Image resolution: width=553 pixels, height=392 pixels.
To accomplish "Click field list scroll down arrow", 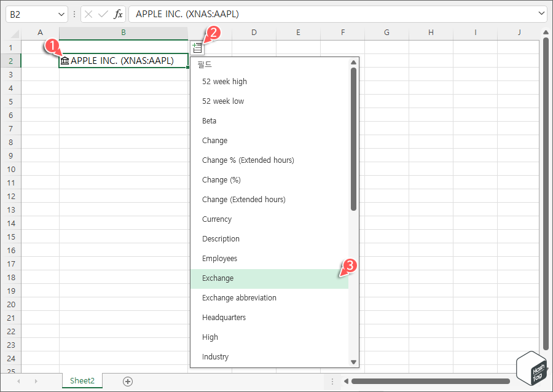I will (353, 362).
